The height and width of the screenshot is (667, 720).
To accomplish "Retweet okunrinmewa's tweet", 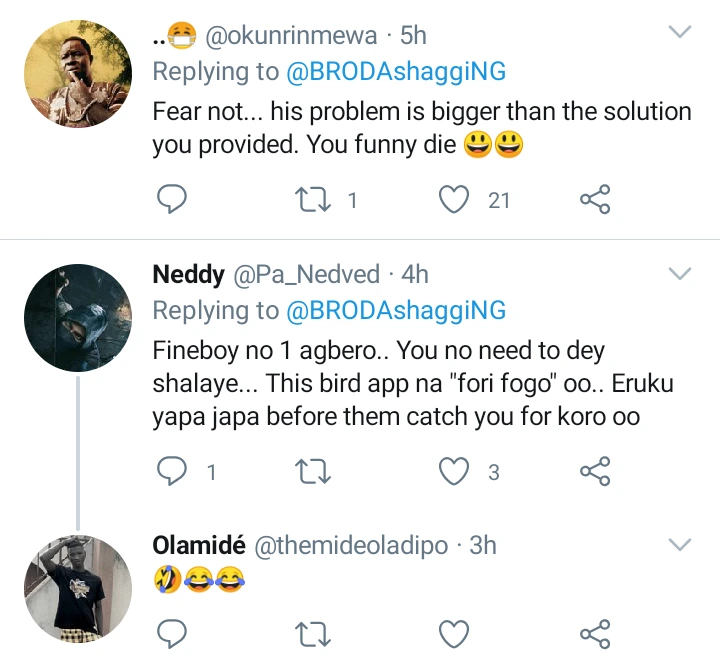I will 315,200.
